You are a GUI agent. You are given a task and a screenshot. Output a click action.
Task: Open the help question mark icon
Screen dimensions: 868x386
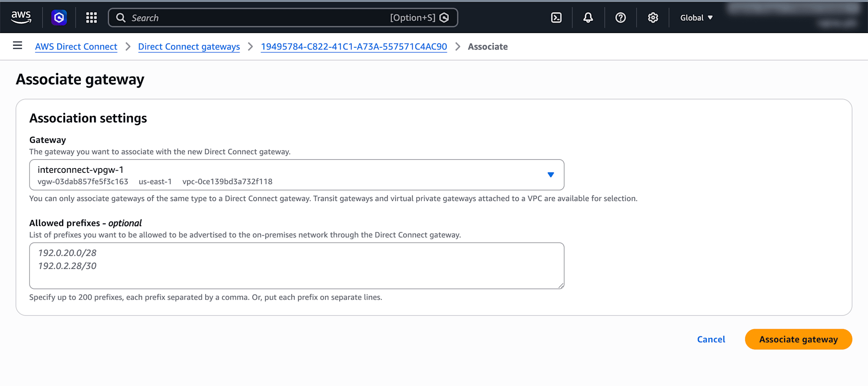click(x=621, y=17)
